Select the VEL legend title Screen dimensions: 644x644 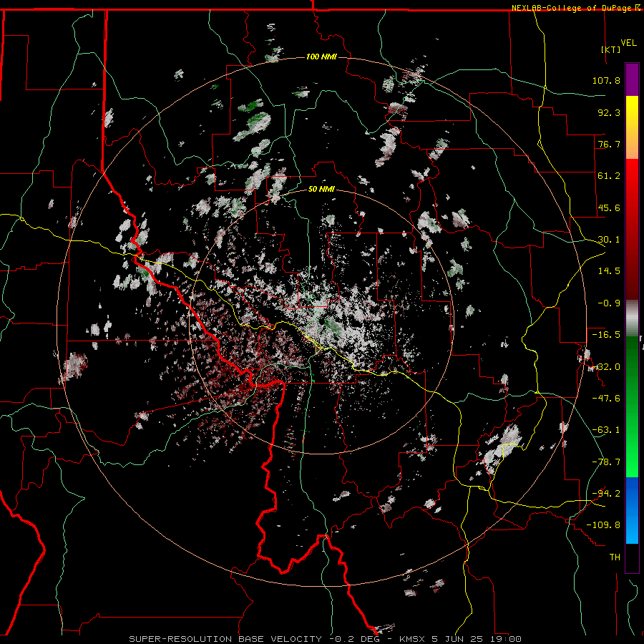click(x=628, y=43)
